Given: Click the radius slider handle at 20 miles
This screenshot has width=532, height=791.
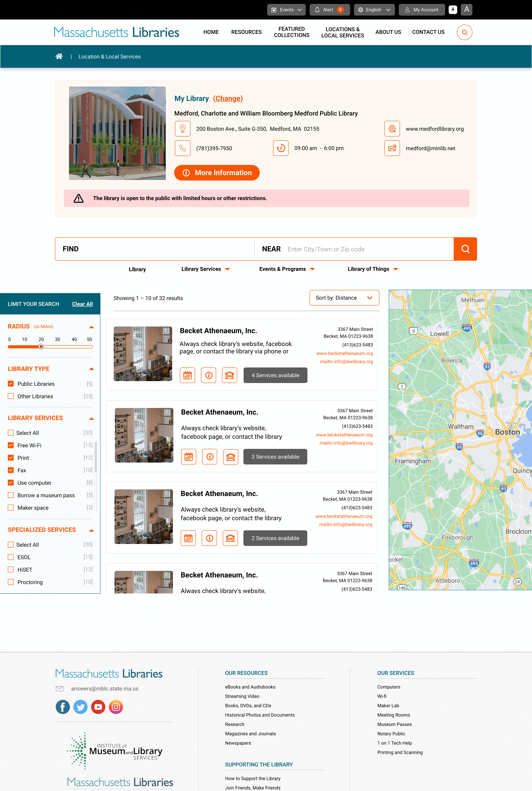Looking at the screenshot, I should 41,347.
